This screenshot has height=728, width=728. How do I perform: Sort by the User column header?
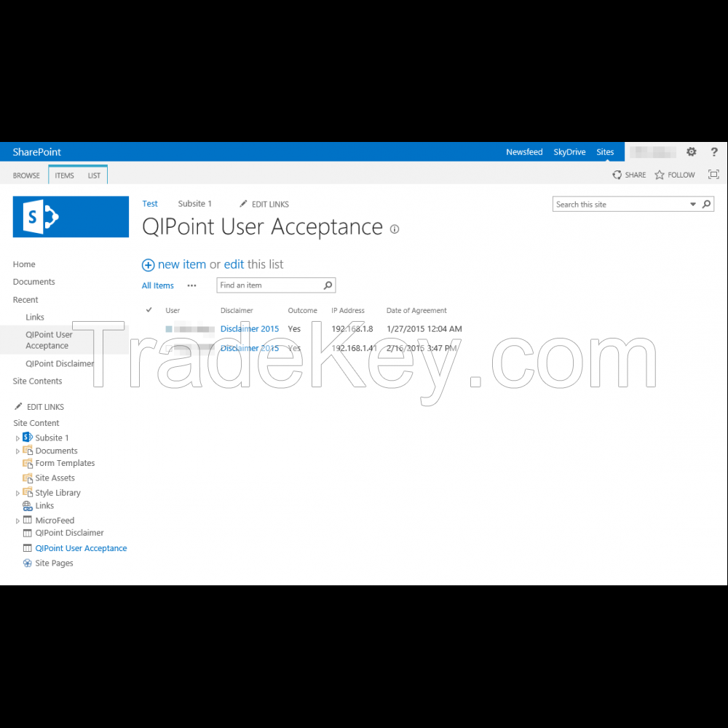coord(173,311)
